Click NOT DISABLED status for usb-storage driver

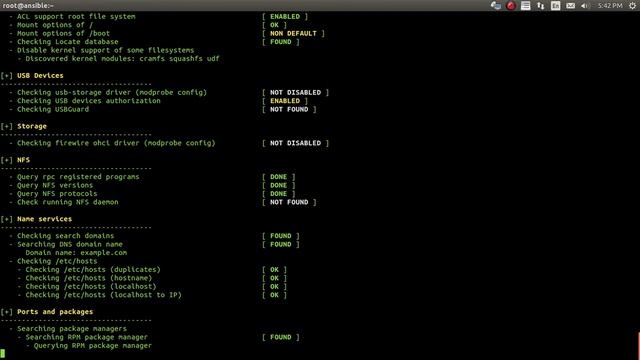point(295,93)
